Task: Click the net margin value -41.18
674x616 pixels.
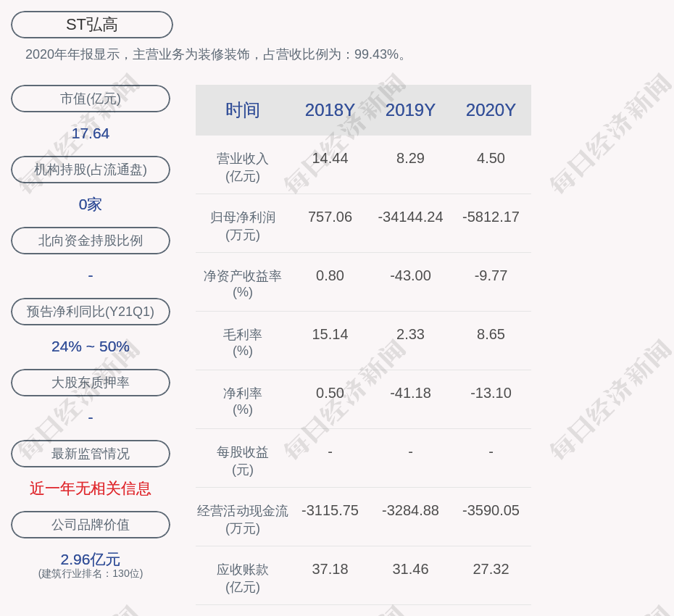Action: click(410, 393)
